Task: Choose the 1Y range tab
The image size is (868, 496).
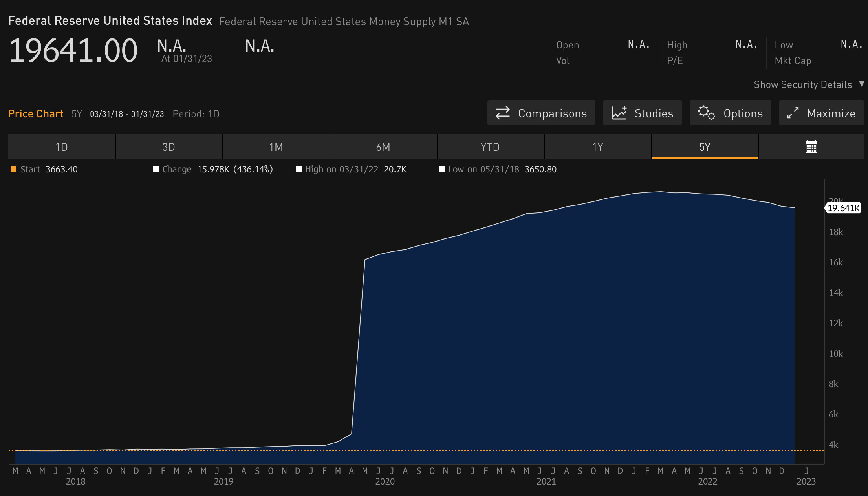Action: [x=598, y=147]
